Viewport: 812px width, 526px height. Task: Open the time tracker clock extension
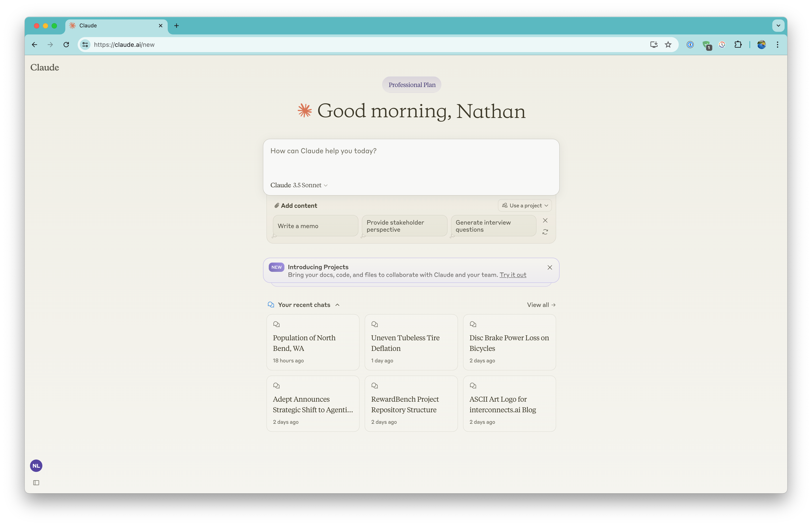coord(722,45)
